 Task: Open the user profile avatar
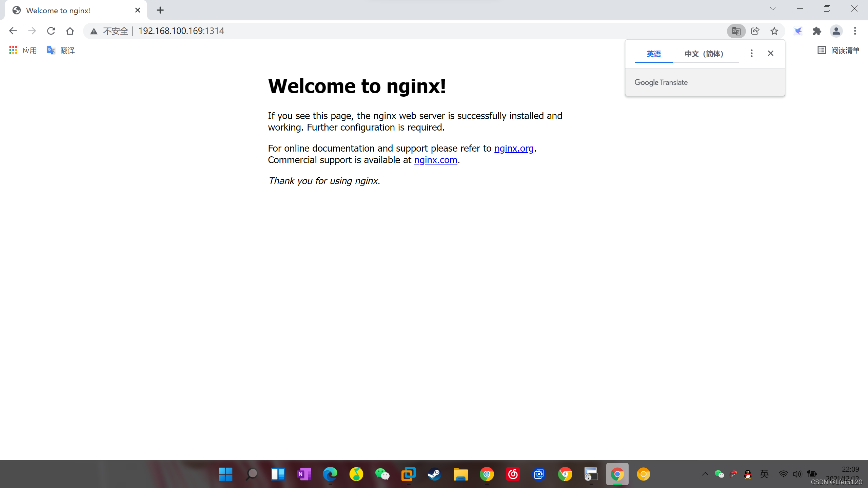[836, 31]
